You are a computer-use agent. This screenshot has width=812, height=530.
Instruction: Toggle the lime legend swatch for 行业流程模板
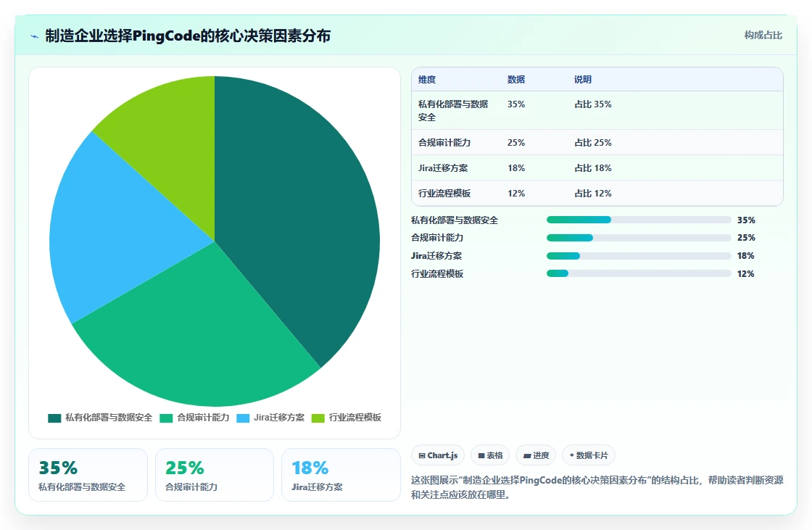pyautogui.click(x=318, y=418)
